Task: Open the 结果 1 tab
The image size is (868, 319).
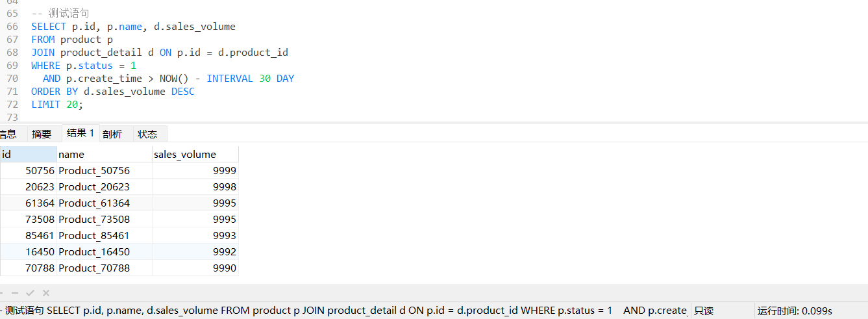Action: tap(81, 133)
